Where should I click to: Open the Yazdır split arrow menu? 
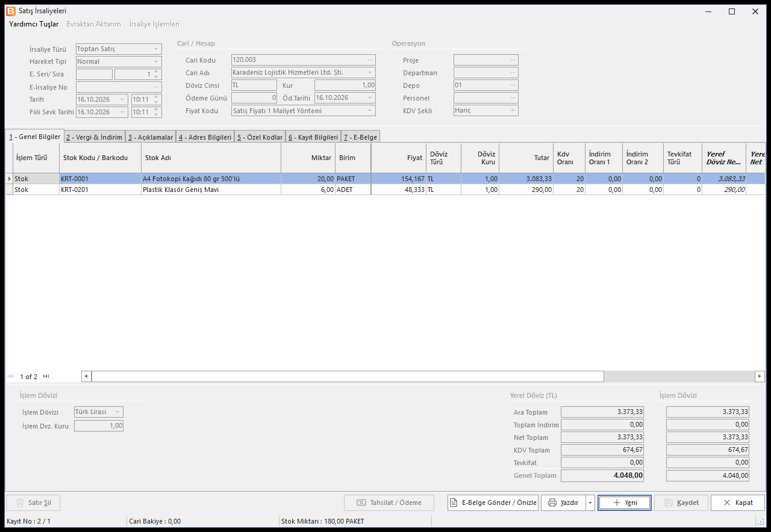point(590,503)
